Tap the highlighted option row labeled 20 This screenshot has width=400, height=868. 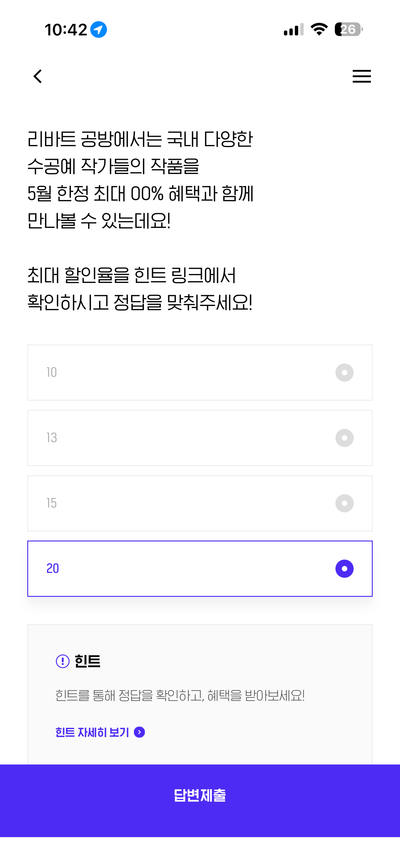(x=200, y=569)
